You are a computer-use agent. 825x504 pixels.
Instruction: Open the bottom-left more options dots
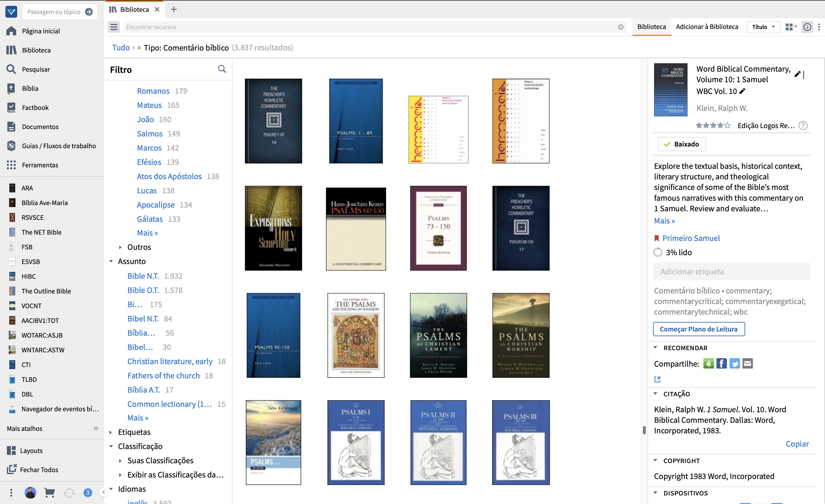pyautogui.click(x=11, y=493)
